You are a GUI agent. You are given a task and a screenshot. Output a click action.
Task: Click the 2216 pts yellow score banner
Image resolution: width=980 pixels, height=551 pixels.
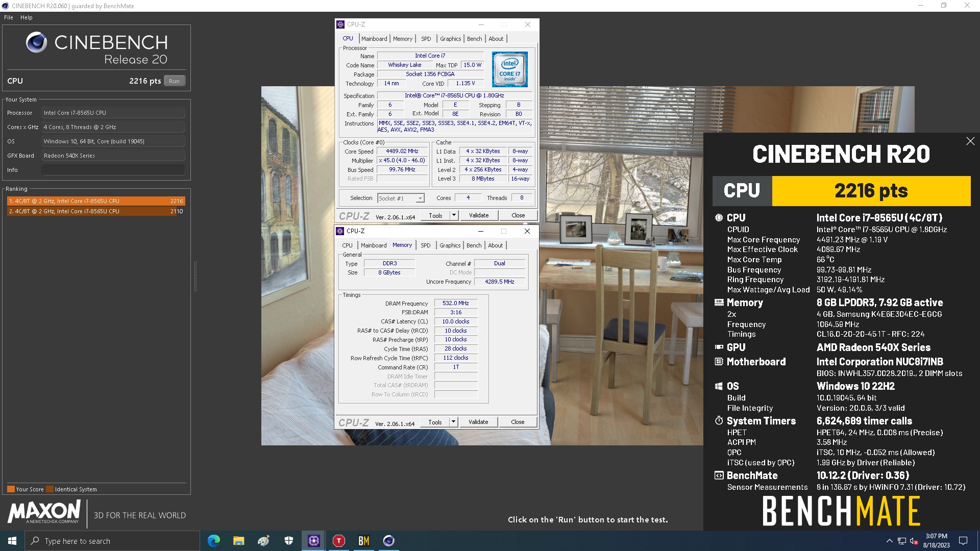click(871, 191)
